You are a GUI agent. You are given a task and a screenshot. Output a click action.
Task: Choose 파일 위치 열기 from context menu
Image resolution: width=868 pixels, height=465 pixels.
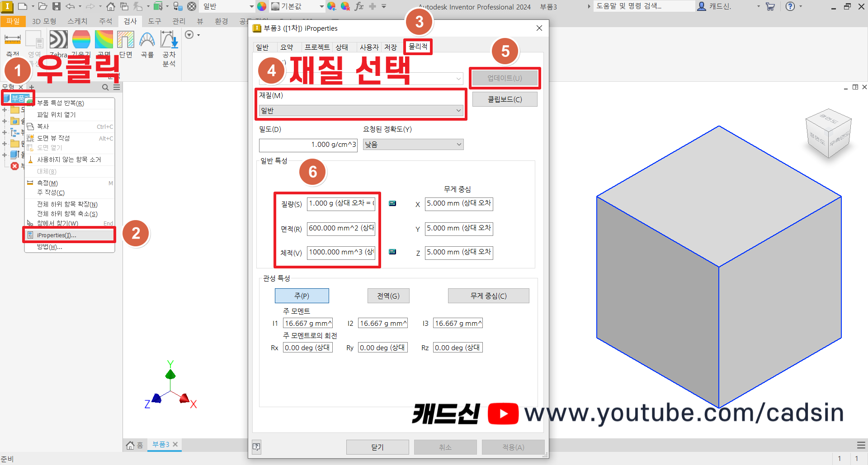70,115
